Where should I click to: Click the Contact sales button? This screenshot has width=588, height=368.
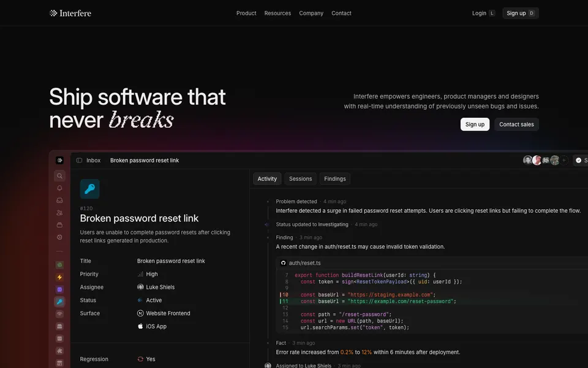pos(516,125)
